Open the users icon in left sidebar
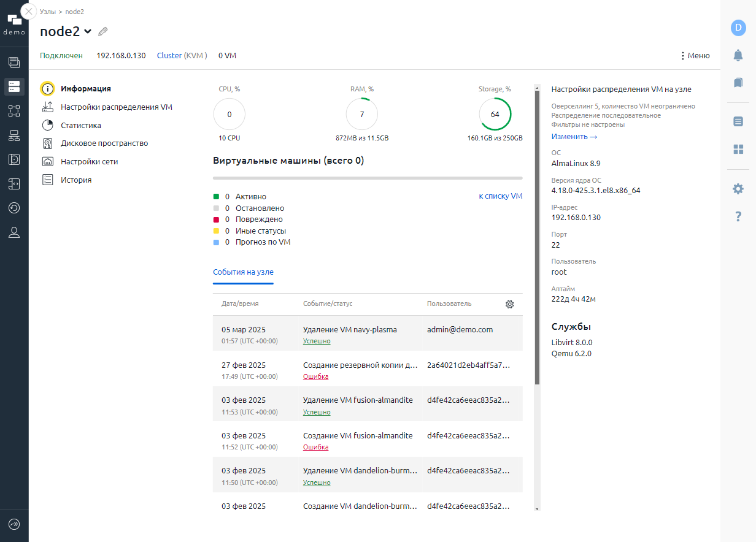756x542 pixels. (x=14, y=232)
